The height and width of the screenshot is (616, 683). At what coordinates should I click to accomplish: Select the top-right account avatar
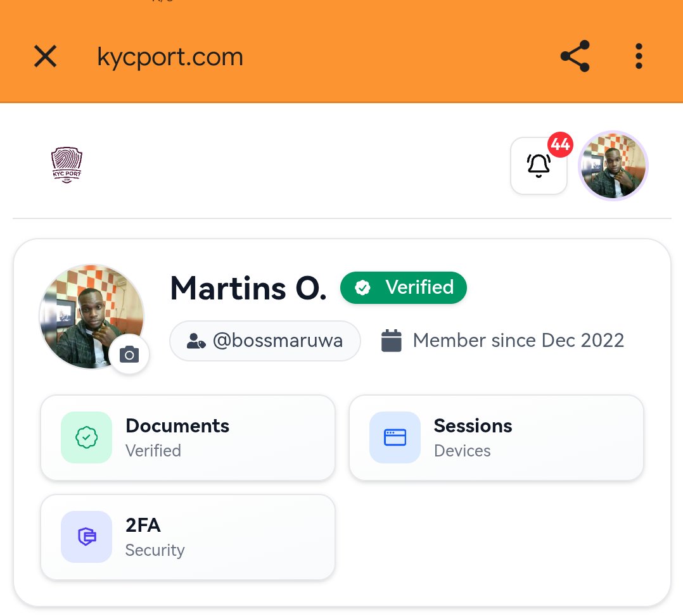(613, 165)
